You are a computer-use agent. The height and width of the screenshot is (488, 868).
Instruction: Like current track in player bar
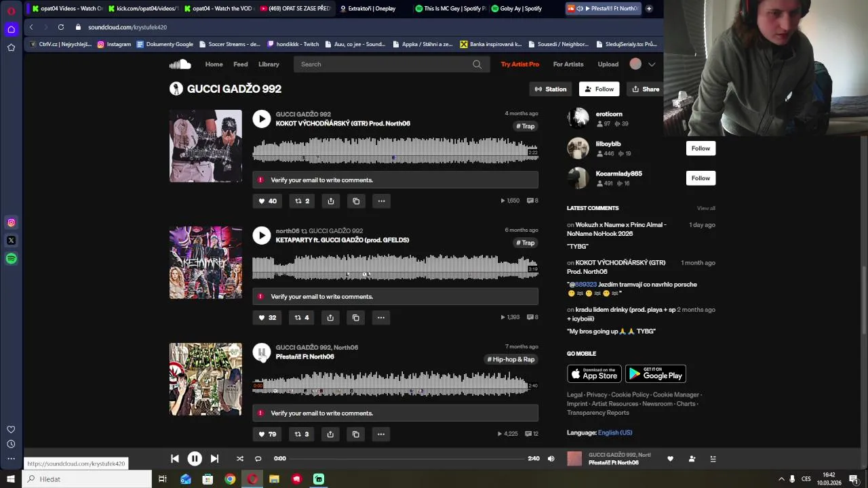pyautogui.click(x=671, y=459)
